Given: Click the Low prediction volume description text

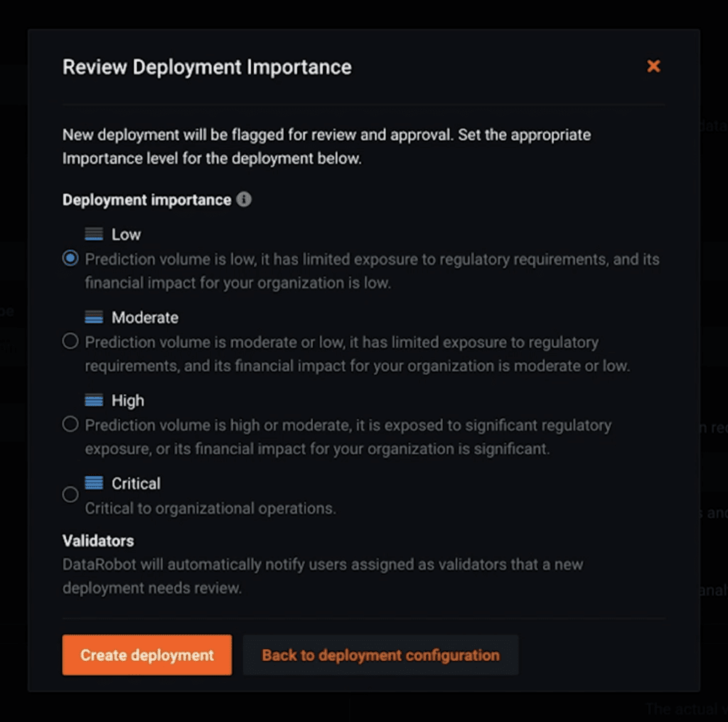Looking at the screenshot, I should [372, 271].
